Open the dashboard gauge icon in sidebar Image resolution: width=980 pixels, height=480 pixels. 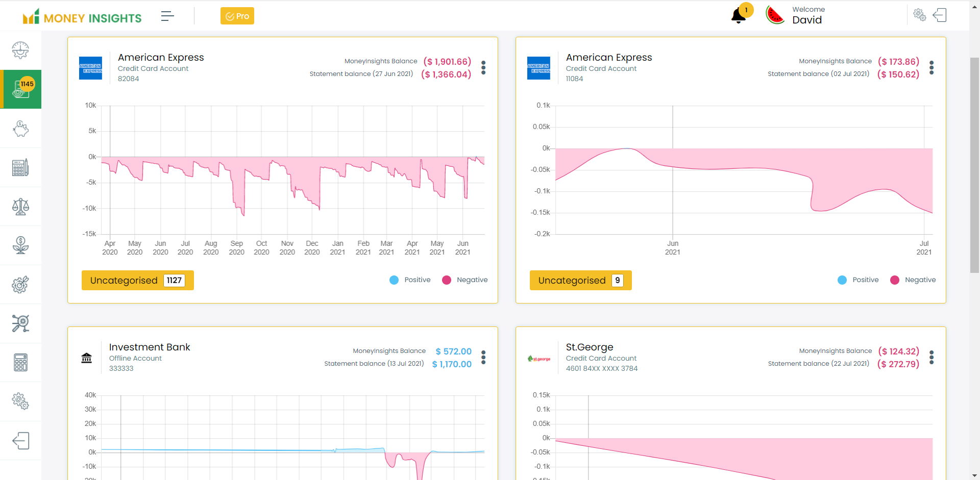pyautogui.click(x=20, y=50)
